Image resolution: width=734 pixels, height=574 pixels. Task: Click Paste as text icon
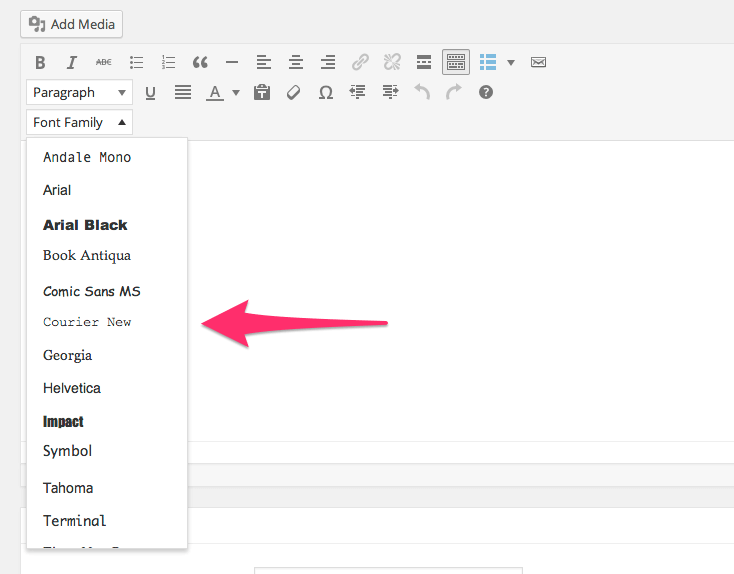[x=262, y=92]
